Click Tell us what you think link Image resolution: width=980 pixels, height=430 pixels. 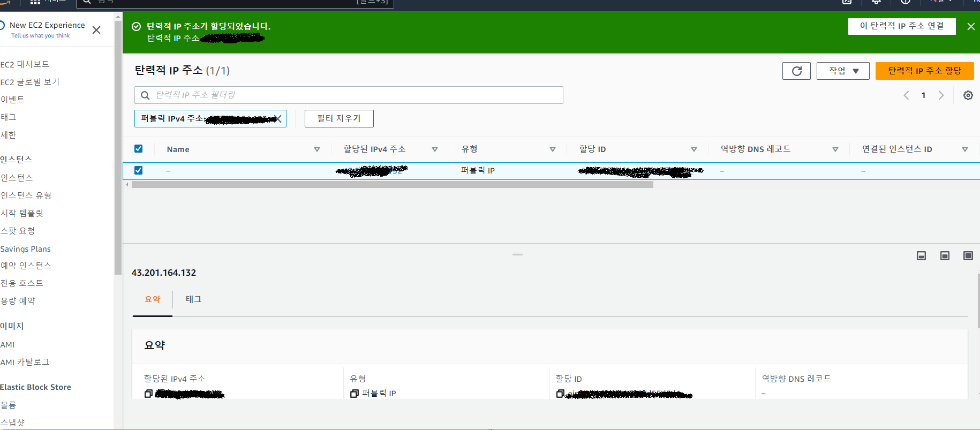point(41,36)
